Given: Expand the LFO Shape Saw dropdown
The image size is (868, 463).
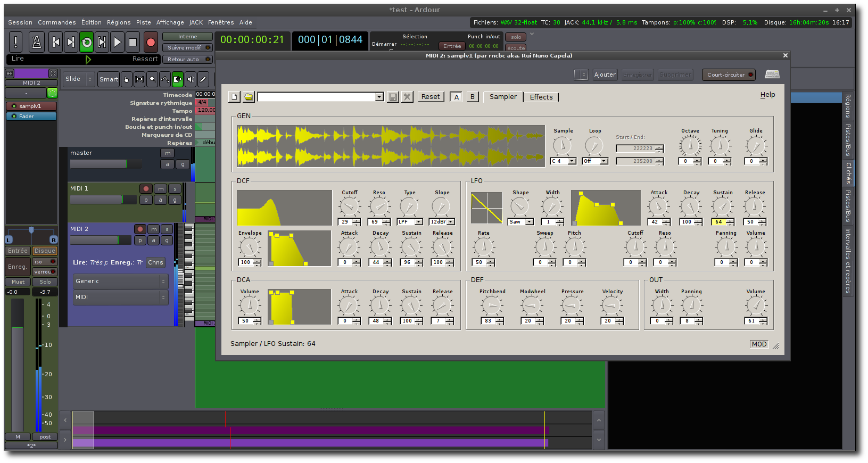Looking at the screenshot, I should pyautogui.click(x=520, y=222).
